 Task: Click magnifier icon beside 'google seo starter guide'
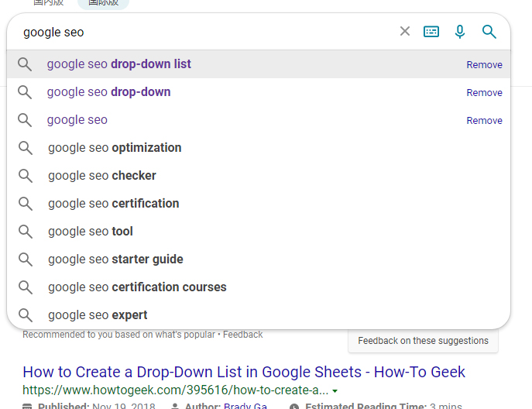point(26,259)
